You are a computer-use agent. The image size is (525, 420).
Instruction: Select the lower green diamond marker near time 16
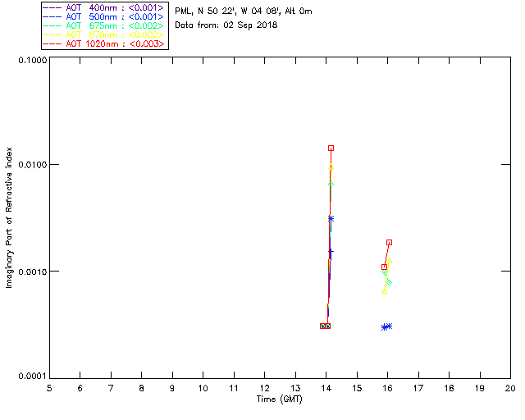tap(389, 283)
